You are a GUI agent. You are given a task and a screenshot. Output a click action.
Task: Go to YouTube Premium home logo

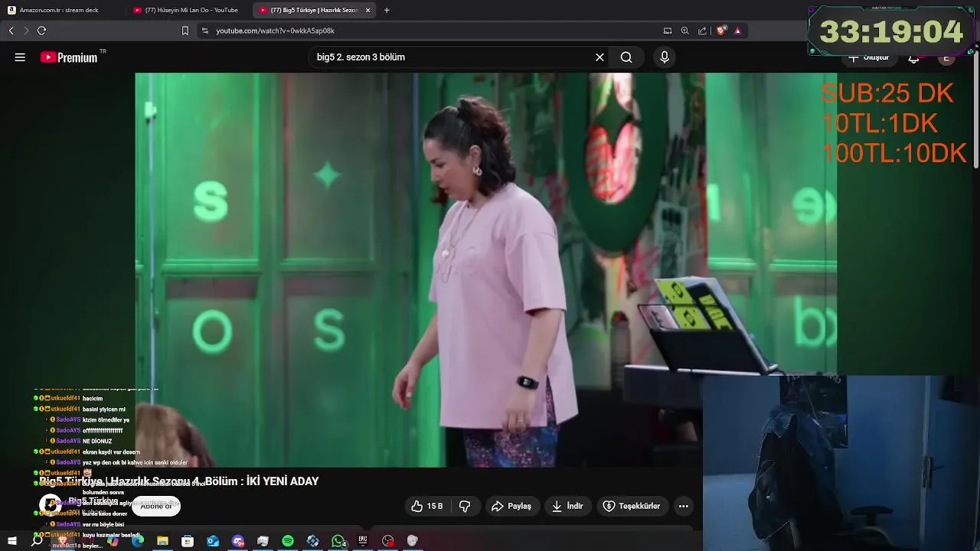69,57
